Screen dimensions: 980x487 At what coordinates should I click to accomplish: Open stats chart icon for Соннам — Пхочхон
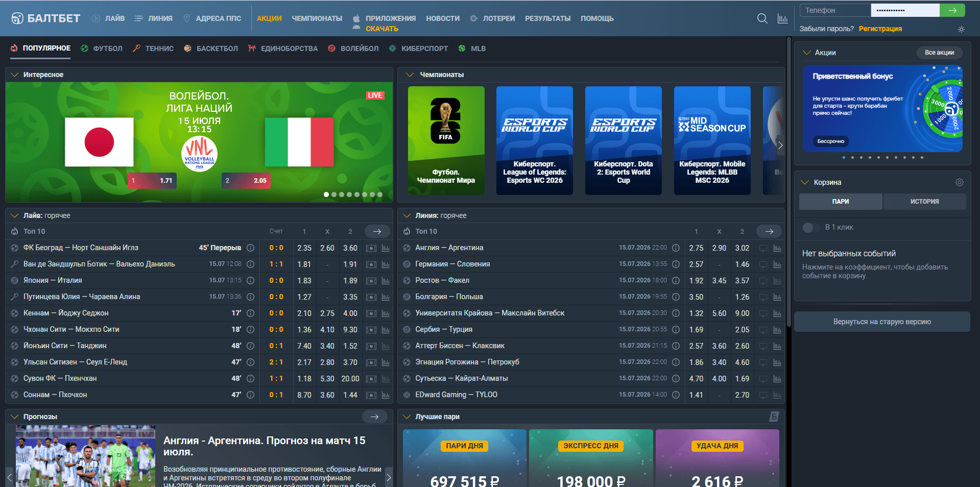coord(386,395)
